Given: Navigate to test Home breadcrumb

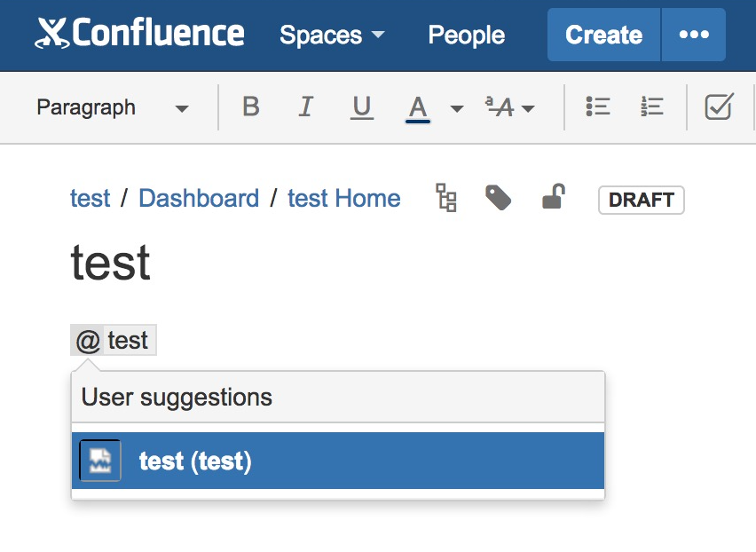Looking at the screenshot, I should point(343,198).
